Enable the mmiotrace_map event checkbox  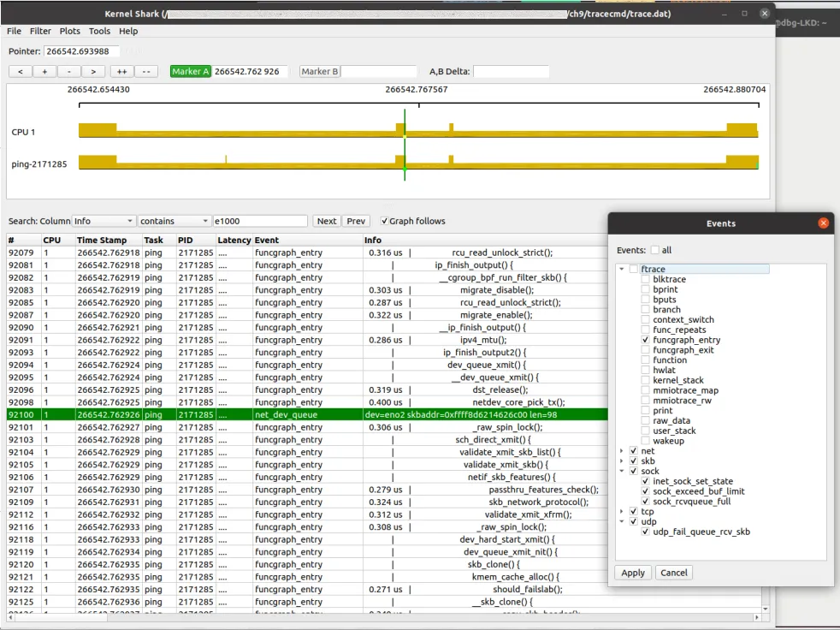click(645, 390)
